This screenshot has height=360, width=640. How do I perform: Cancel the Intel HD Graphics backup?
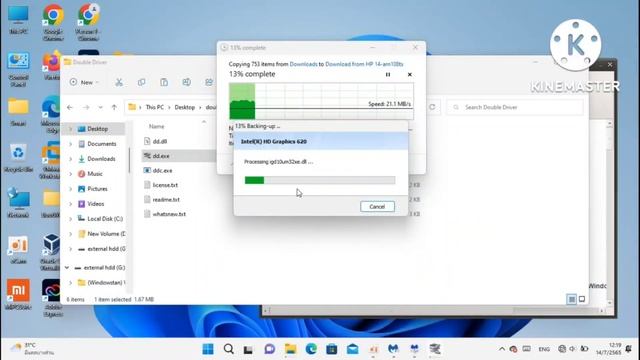tap(377, 207)
